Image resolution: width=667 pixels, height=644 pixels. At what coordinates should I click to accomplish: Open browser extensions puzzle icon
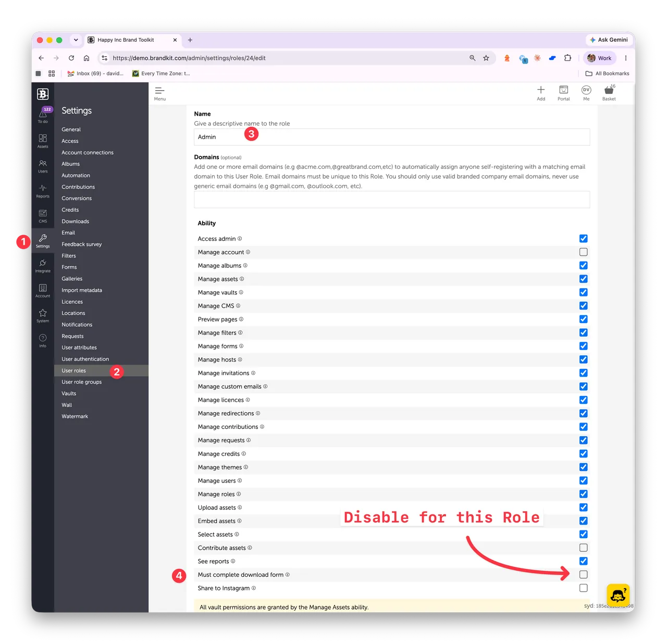point(567,58)
